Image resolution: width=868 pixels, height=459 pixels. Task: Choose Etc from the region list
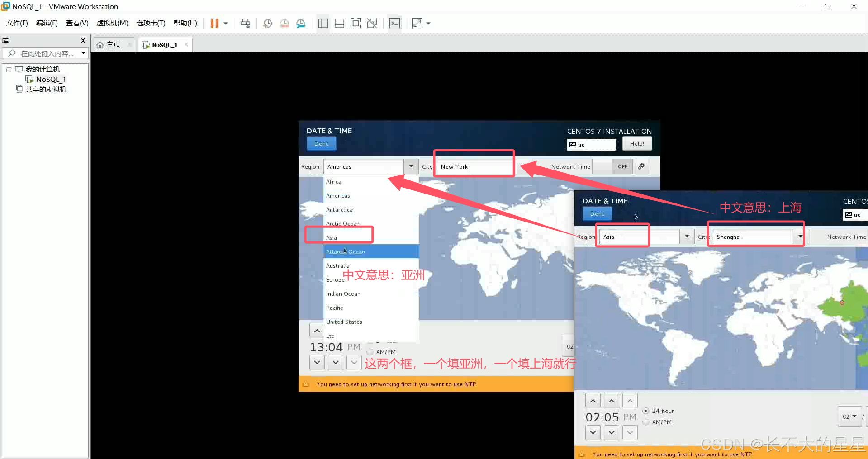[x=371, y=336]
